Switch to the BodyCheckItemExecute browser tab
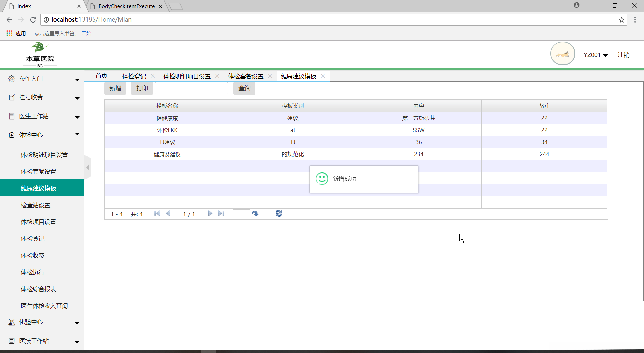Screen dimensions: 644x353 126,6
